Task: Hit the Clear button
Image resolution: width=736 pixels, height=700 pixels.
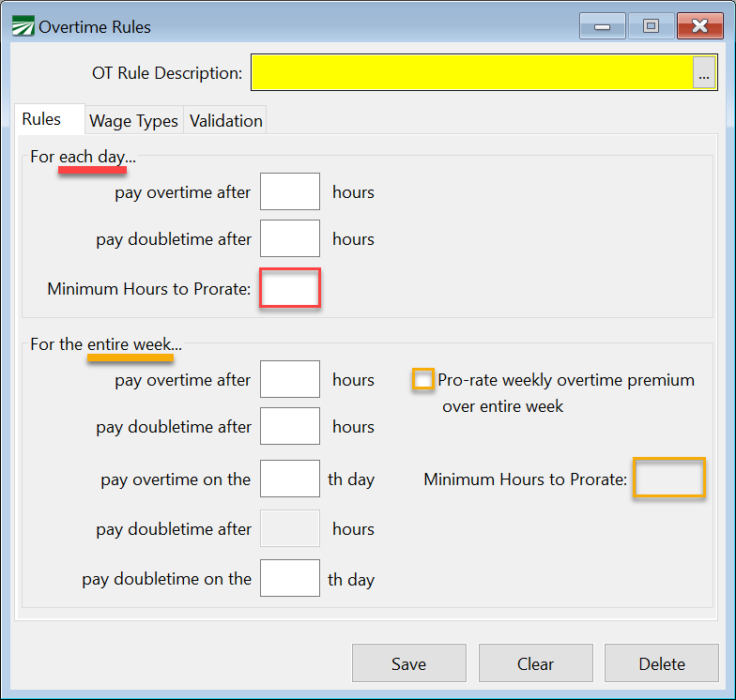Action: pos(535,663)
